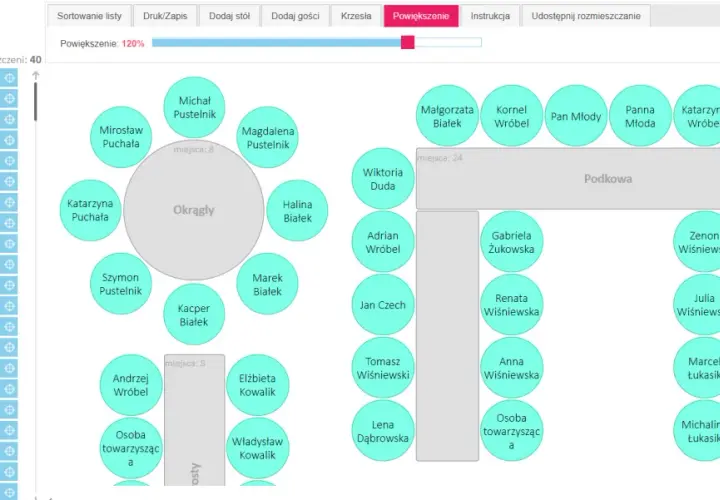The image size is (720, 500).
Task: Select guest seat Kacper Białek
Action: (194, 315)
